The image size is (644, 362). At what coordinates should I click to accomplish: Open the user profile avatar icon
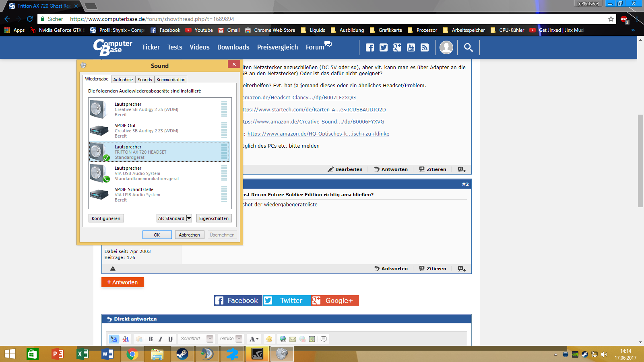446,47
